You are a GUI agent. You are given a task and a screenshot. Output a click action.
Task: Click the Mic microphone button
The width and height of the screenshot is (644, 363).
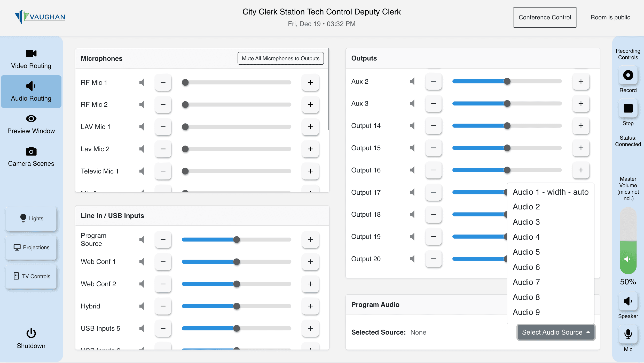(x=628, y=334)
